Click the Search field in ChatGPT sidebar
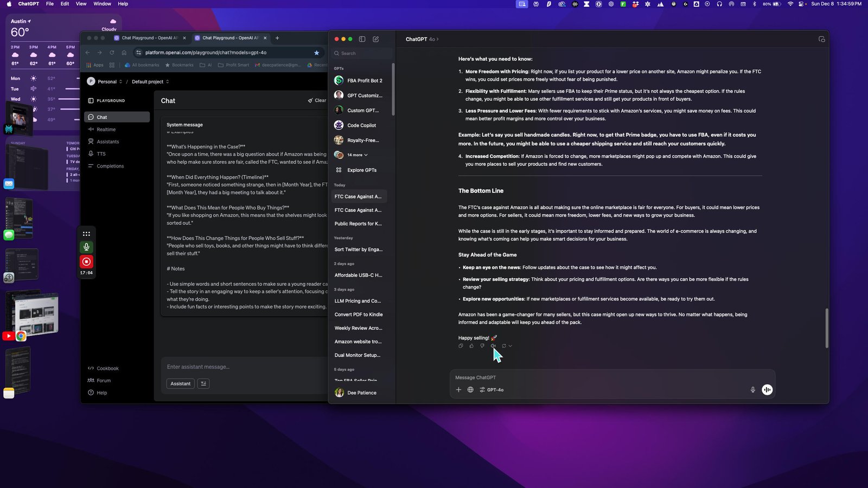 click(x=362, y=53)
